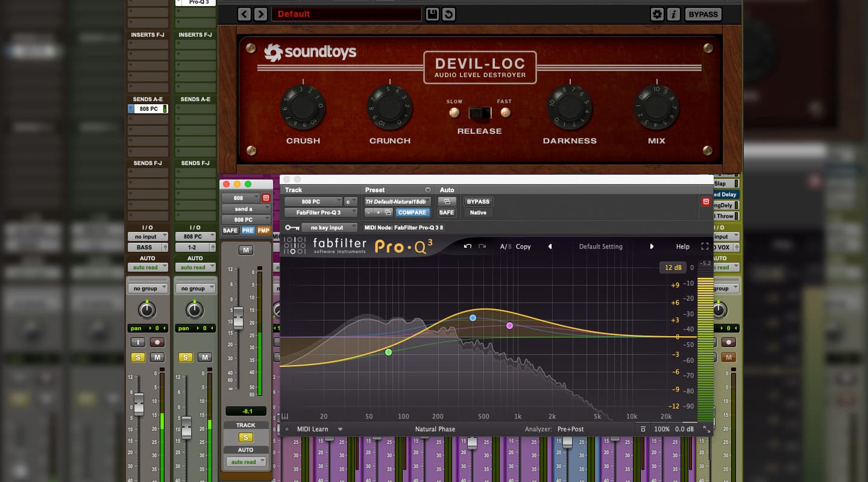Click the record enable button on first channel
The width and height of the screenshot is (868, 482).
pyautogui.click(x=157, y=342)
